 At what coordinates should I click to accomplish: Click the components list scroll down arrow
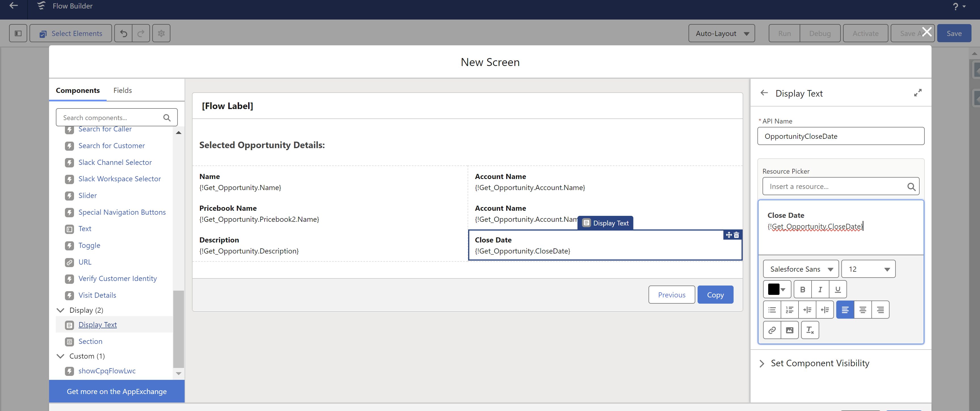click(178, 373)
